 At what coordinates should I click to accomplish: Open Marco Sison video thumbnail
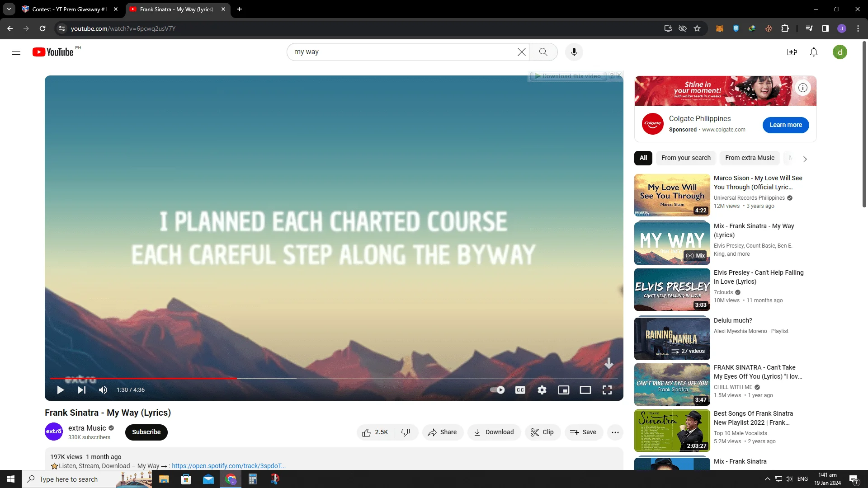pyautogui.click(x=672, y=195)
